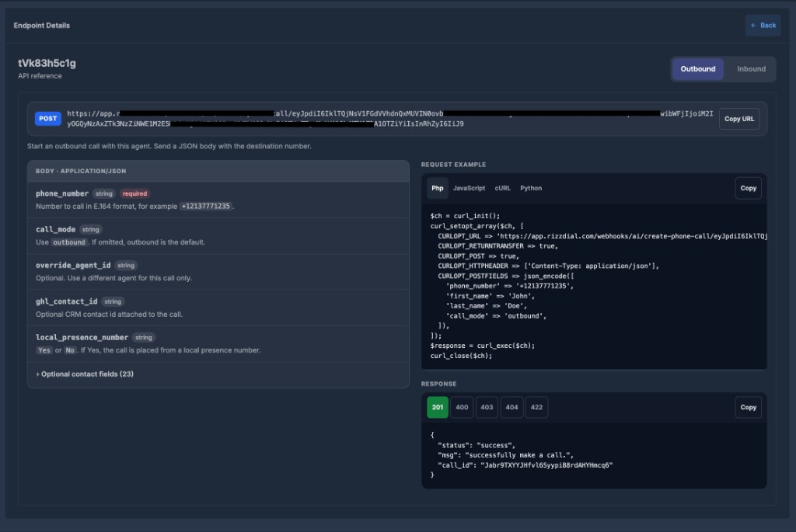The height and width of the screenshot is (532, 796).
Task: Select the Python code tab
Action: (530, 188)
